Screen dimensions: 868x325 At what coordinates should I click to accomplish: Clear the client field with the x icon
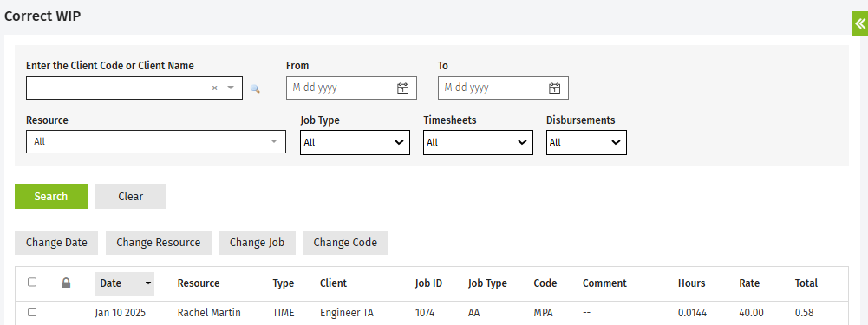pos(215,88)
